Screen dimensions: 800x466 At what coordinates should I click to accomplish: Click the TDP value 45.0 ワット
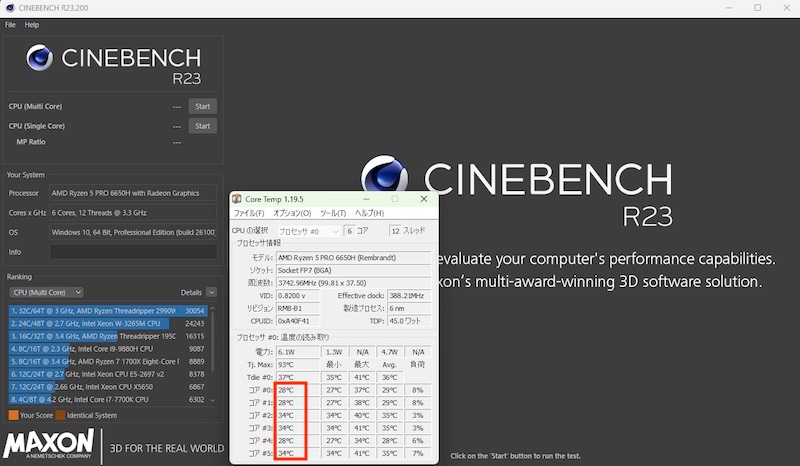click(x=409, y=321)
